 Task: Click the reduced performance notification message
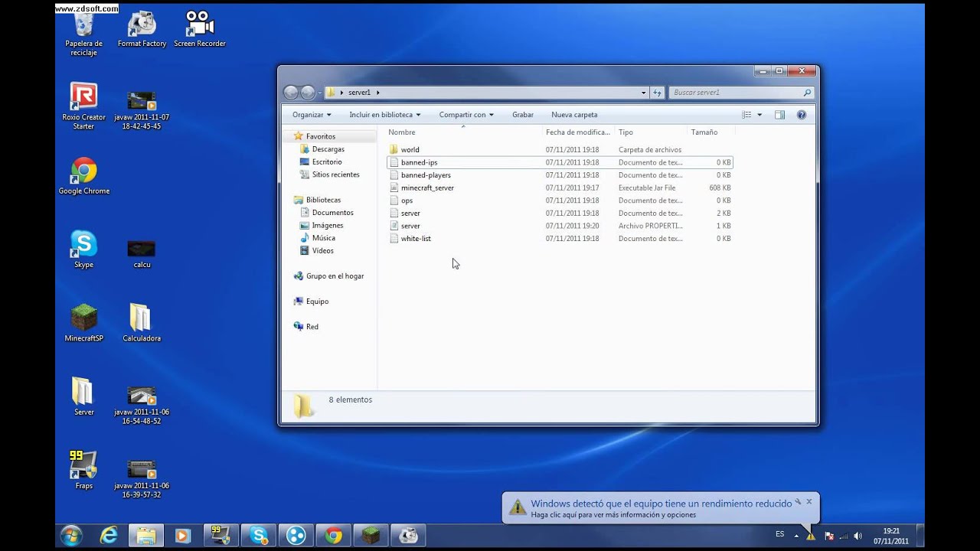[661, 504]
